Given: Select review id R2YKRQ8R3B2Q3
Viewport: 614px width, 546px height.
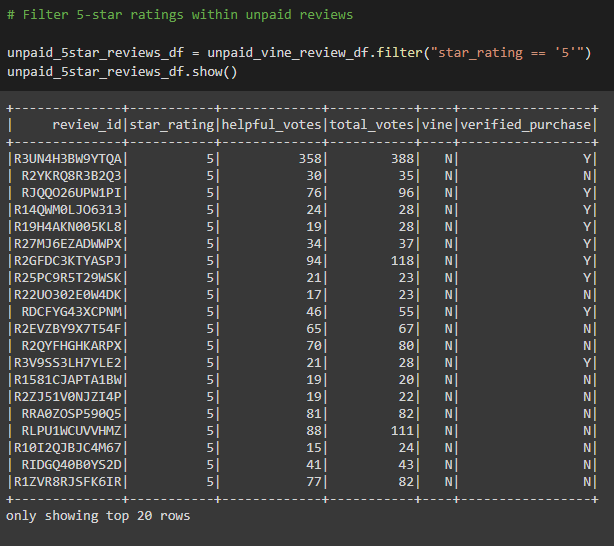Looking at the screenshot, I should coord(72,176).
